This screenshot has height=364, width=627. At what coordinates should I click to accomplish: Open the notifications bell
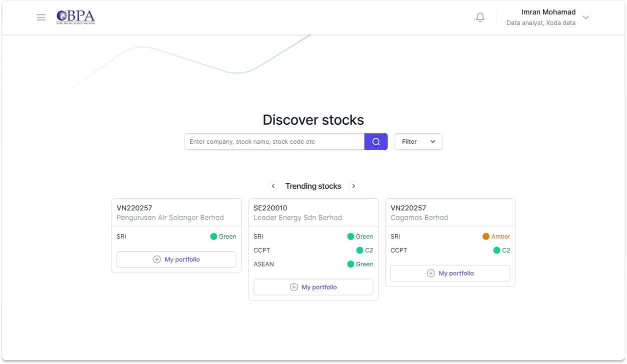click(x=480, y=17)
